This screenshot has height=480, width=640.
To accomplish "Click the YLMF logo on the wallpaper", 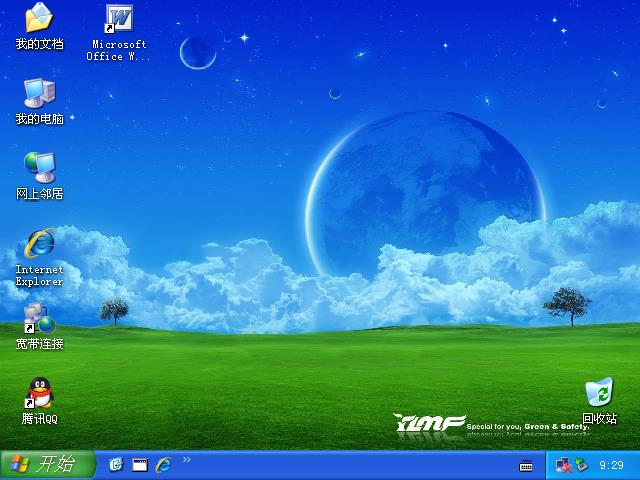I will coord(430,423).
